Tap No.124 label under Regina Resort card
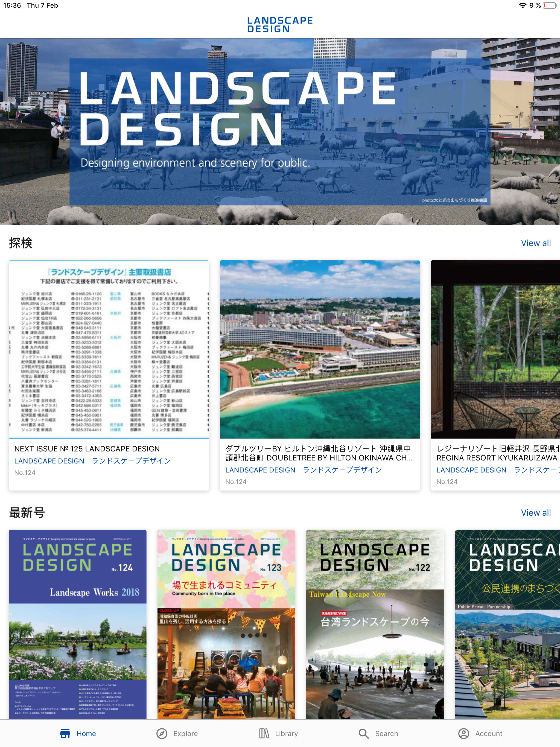Screen dimensions: 560x747 pyautogui.click(x=447, y=482)
